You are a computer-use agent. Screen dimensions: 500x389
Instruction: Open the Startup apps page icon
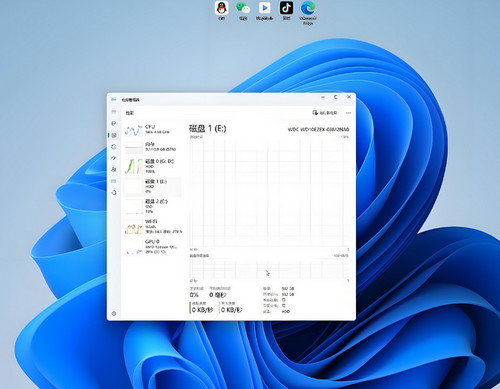(x=114, y=158)
